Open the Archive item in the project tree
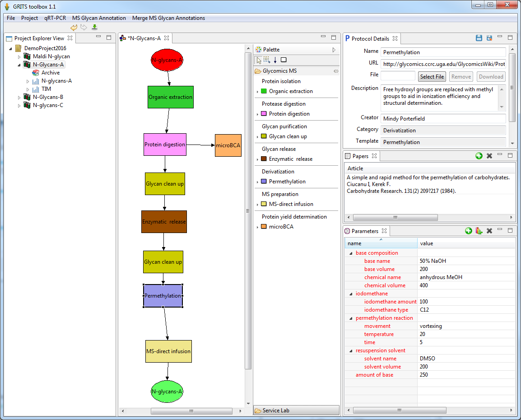Screen dimensions: 521x420 tap(51, 72)
